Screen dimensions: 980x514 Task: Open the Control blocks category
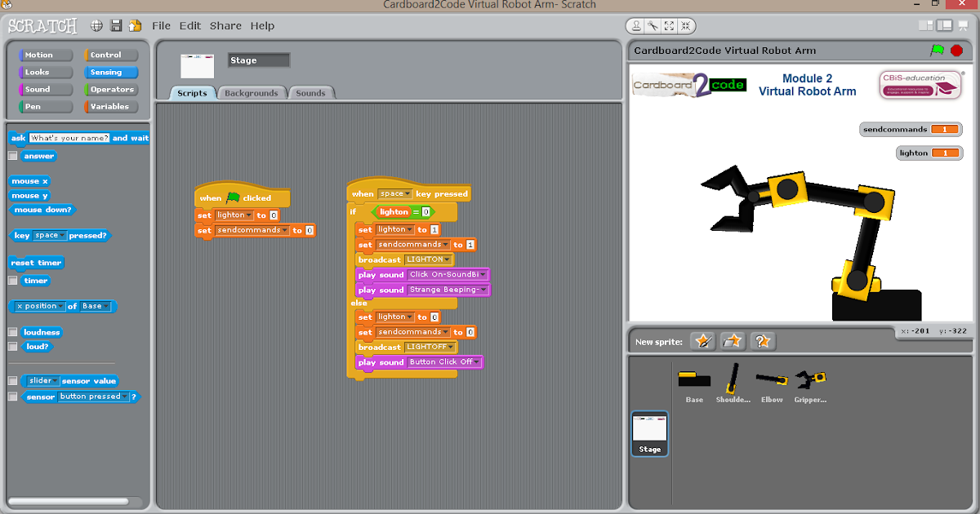tap(110, 55)
